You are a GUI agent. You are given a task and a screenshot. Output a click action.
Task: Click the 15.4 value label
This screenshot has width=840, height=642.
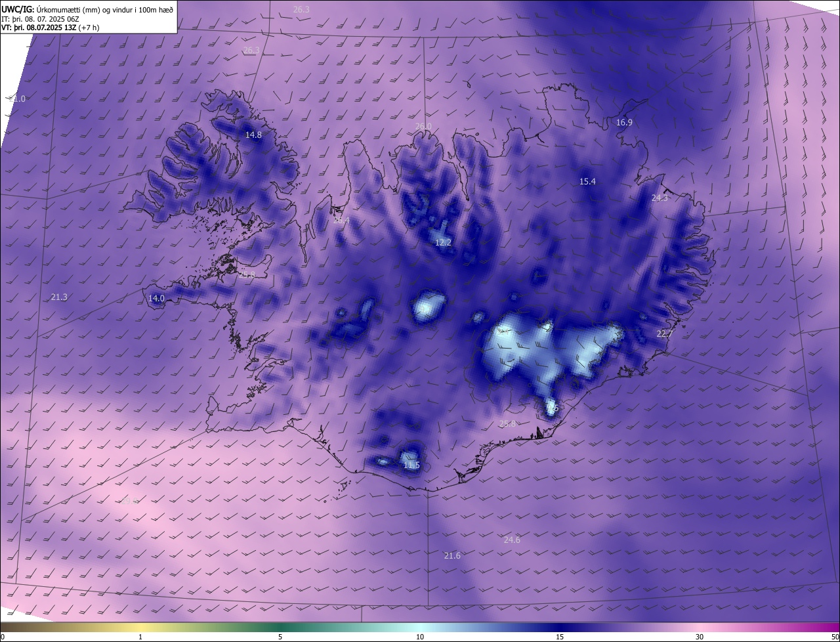coord(587,181)
